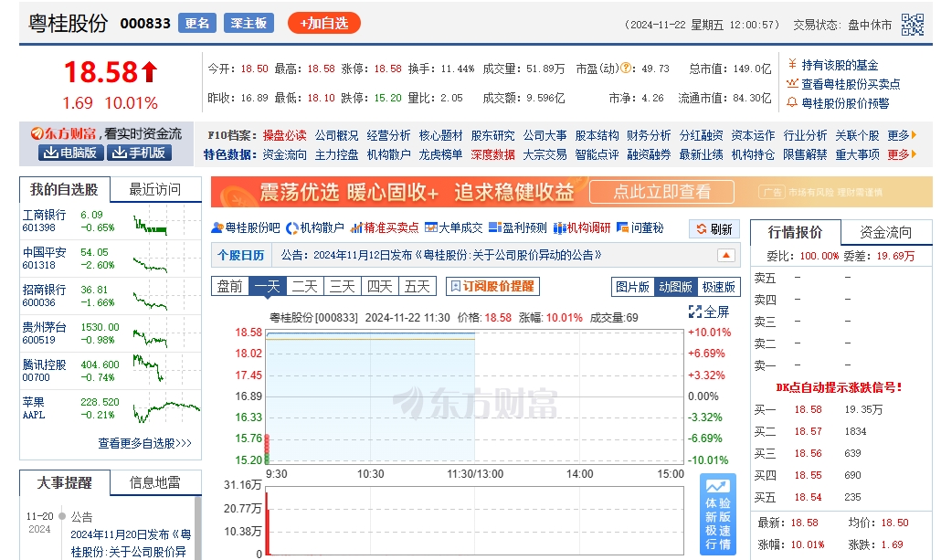Select the 四天 chart period

380,286
